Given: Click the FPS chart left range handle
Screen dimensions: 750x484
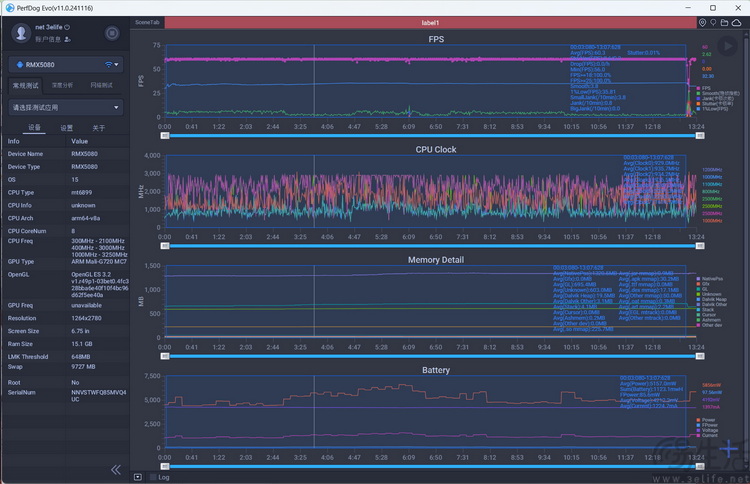Looking at the screenshot, I should tap(165, 136).
